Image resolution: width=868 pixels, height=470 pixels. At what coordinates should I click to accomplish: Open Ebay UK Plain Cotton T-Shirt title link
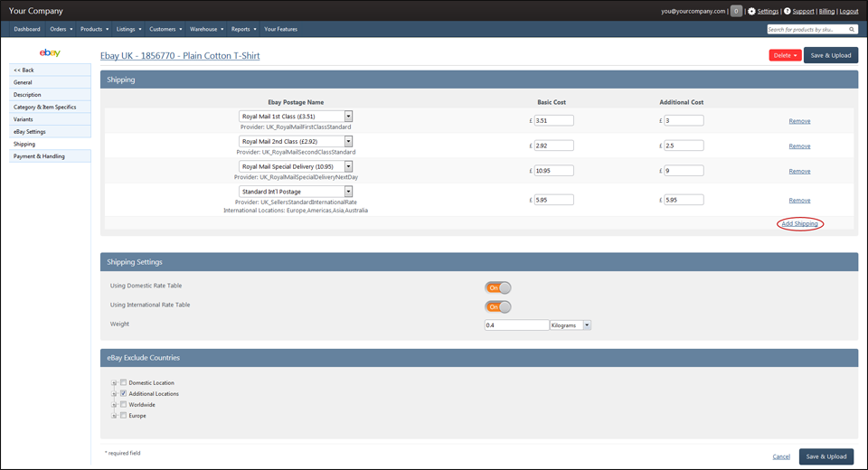180,56
